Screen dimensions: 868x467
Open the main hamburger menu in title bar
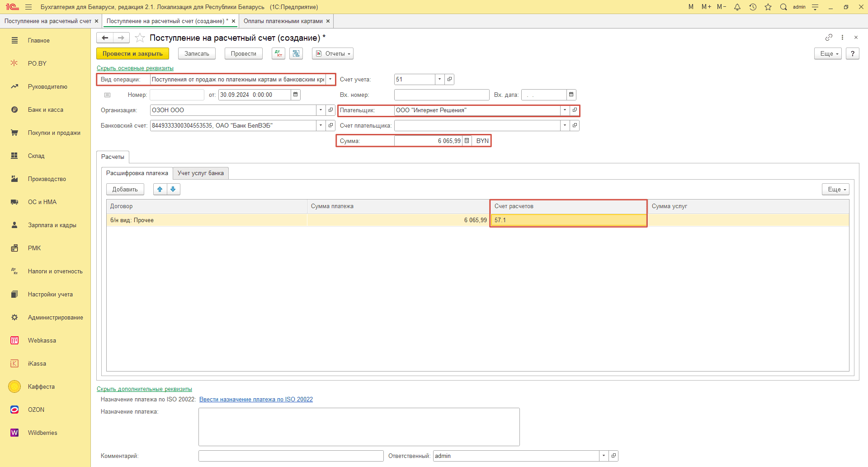tap(28, 7)
